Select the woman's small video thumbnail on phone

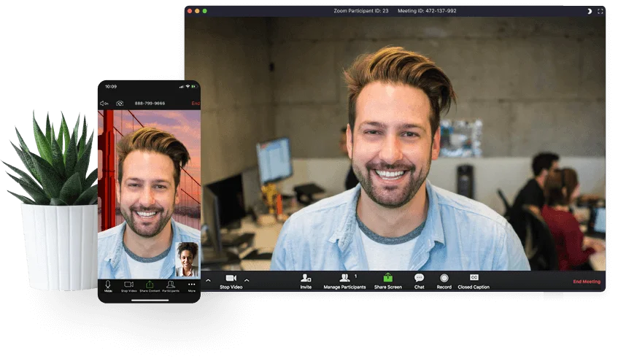click(187, 259)
